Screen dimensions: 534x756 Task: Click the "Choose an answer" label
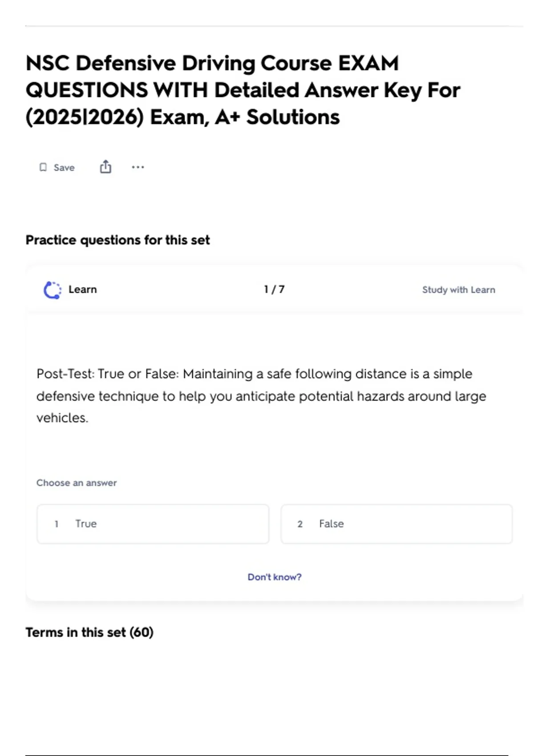77,483
